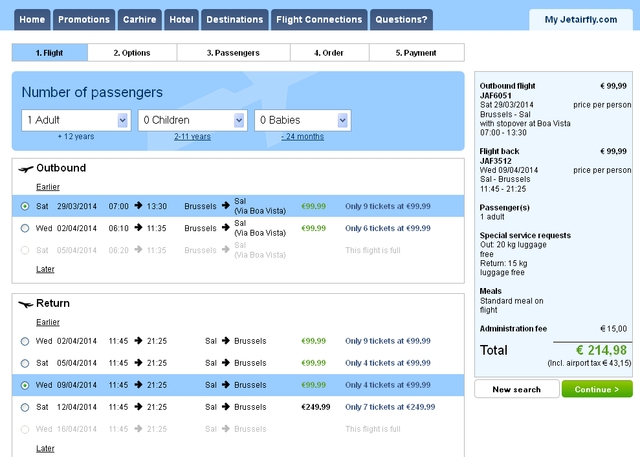Click time arrow on 12/04/2014 return row
The image size is (640, 457).
138,406
